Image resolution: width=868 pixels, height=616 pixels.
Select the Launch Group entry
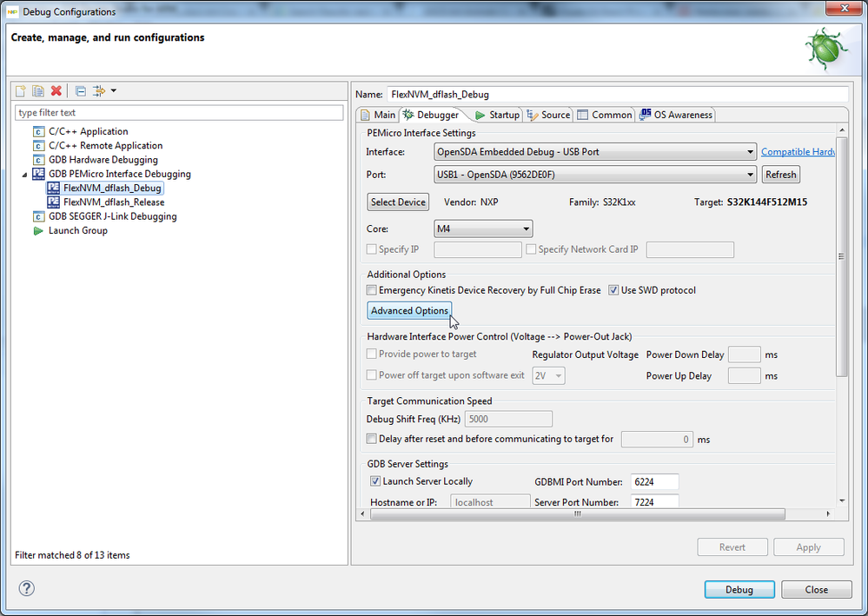pyautogui.click(x=78, y=231)
